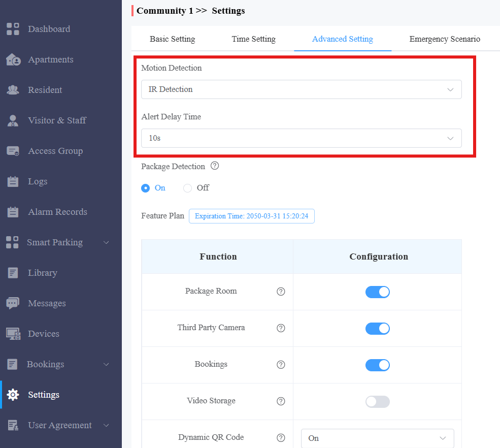This screenshot has width=500, height=448.
Task: Select the On radio for Package Detection
Action: pos(145,188)
